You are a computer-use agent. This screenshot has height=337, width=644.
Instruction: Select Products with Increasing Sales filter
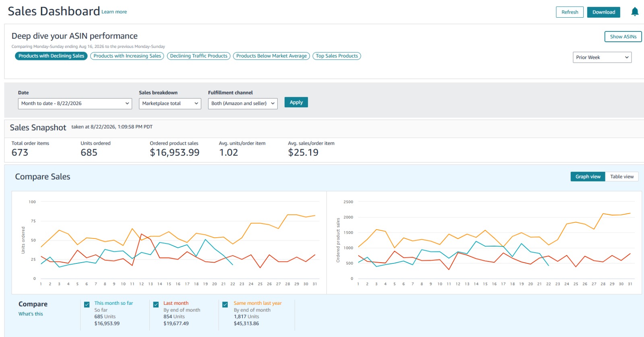pos(127,56)
